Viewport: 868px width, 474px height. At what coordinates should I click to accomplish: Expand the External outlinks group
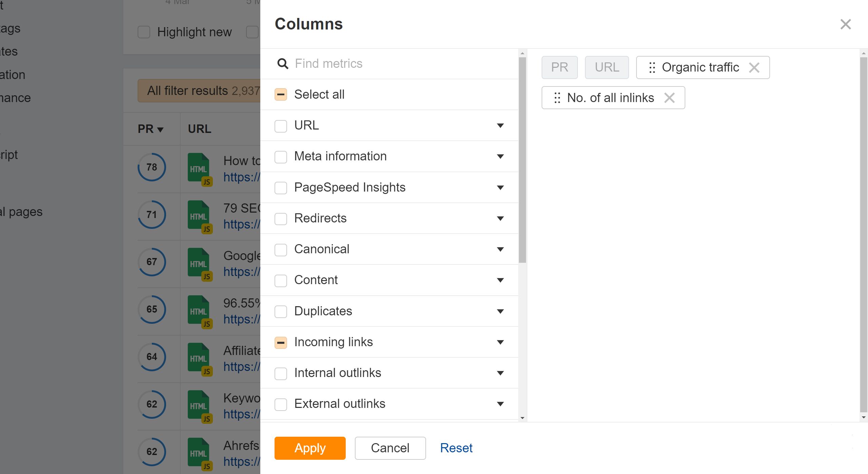pos(500,404)
